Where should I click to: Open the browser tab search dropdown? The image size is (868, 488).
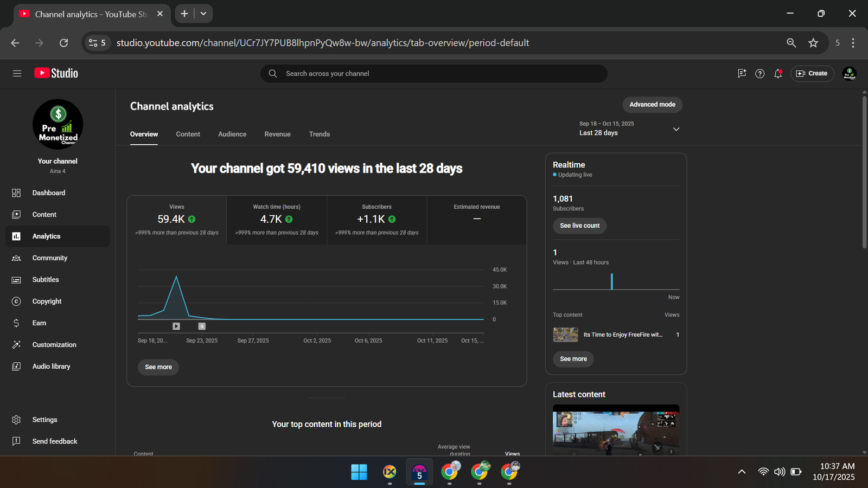203,14
